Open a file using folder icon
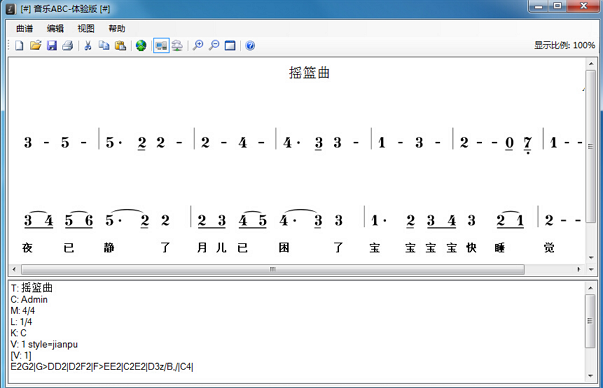This screenshot has height=388, width=603. click(x=35, y=45)
